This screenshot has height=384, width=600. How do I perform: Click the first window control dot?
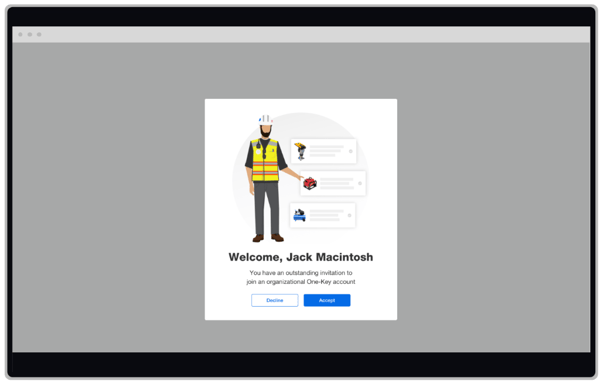click(x=20, y=34)
